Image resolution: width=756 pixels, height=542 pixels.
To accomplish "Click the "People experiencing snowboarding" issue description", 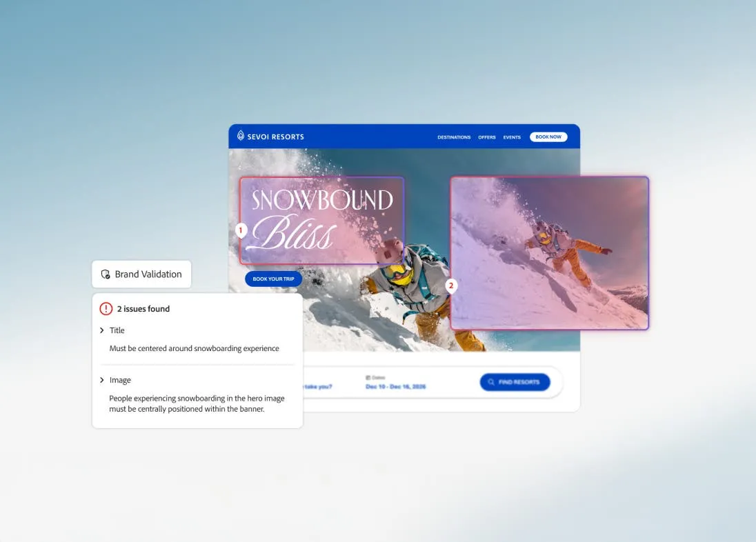I will tap(197, 403).
